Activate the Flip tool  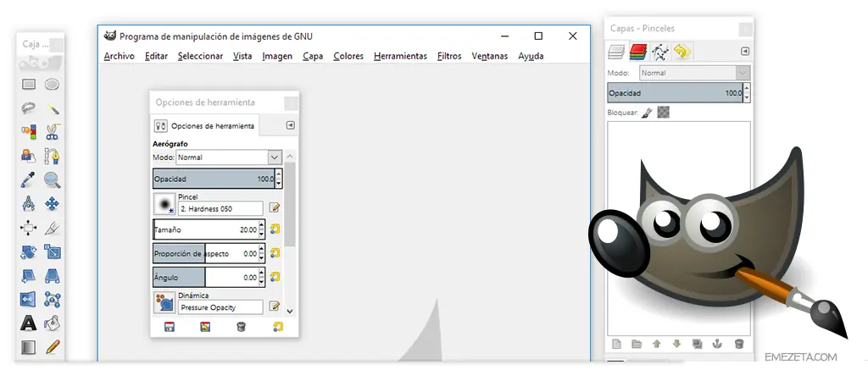[28, 299]
